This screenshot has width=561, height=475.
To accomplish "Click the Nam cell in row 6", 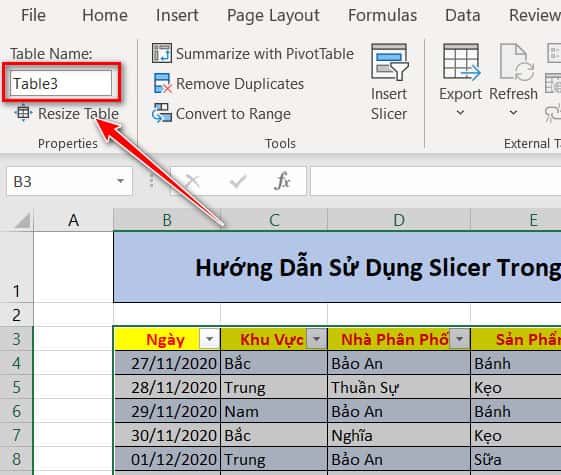I will coord(274,411).
